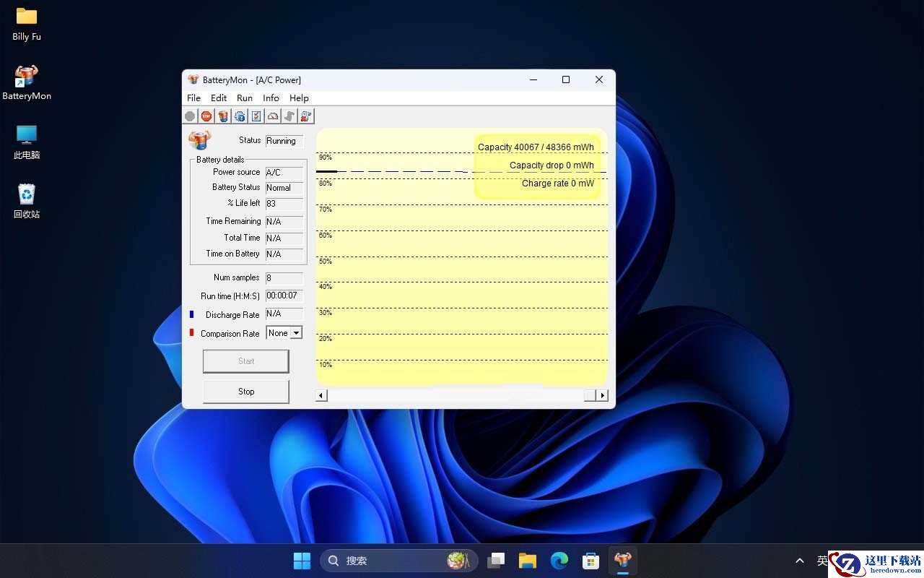Click the % Life left field showing 83

[x=284, y=204]
